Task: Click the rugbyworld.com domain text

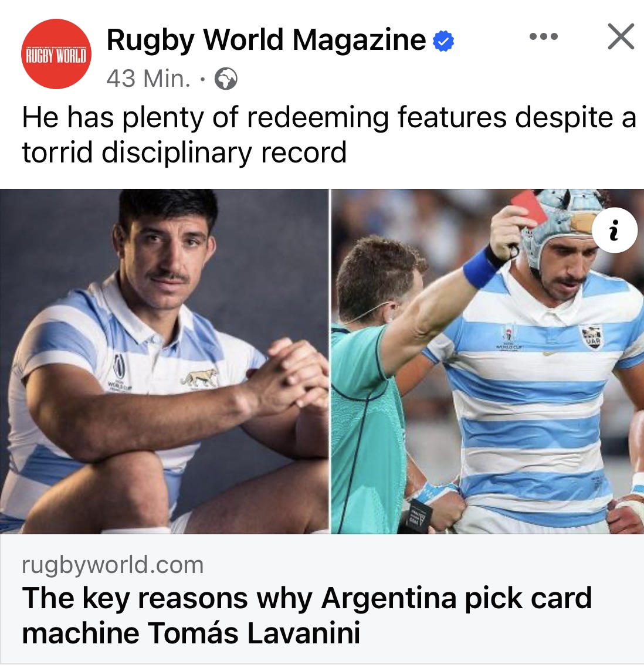Action: pos(113,565)
